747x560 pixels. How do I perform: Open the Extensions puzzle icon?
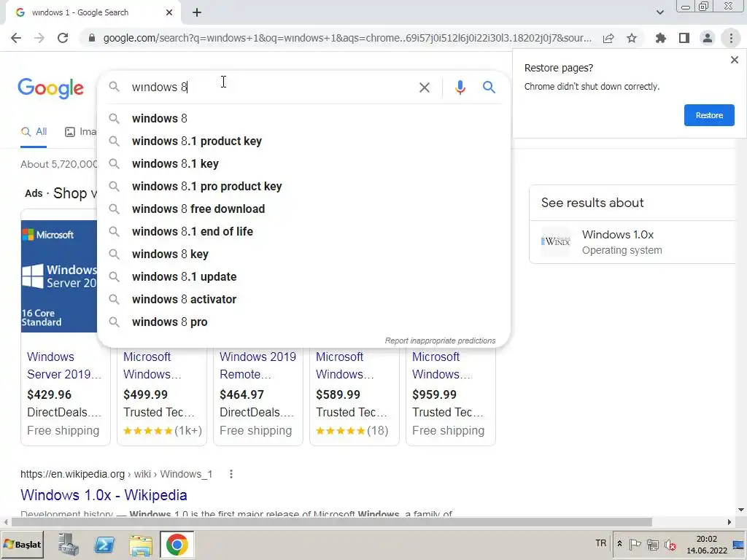pyautogui.click(x=661, y=38)
